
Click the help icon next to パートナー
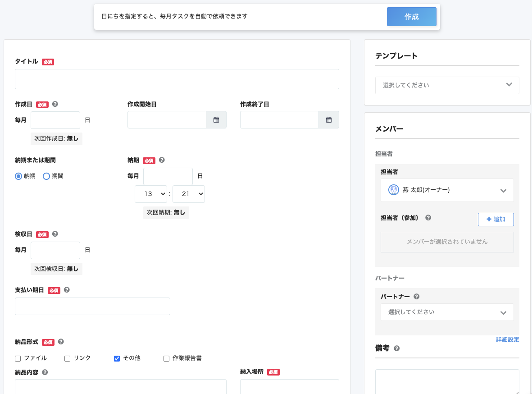416,296
